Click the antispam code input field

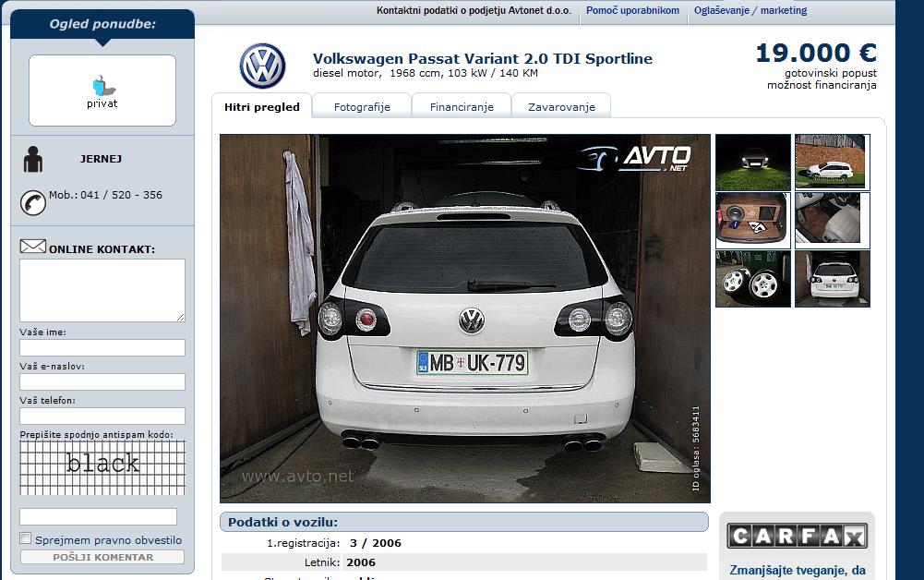99,516
